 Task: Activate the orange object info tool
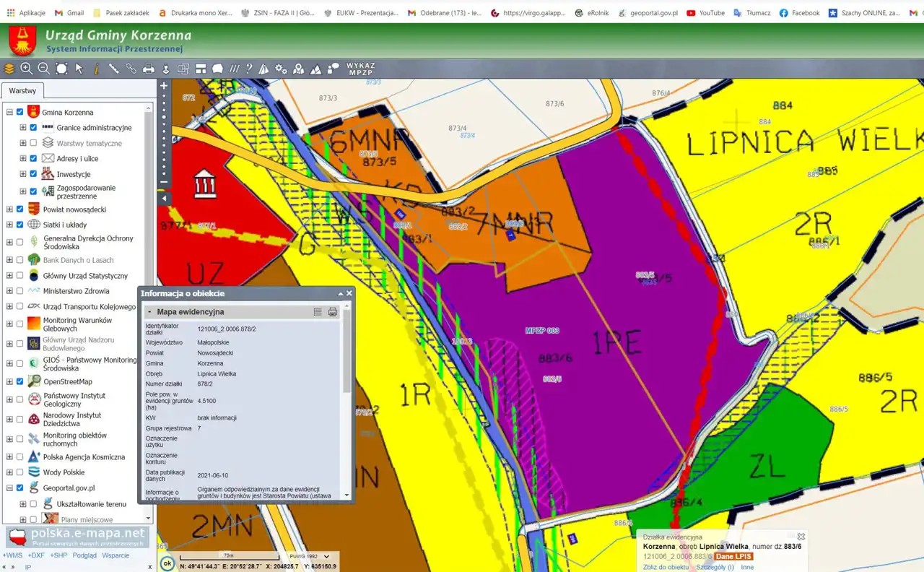coord(96,69)
